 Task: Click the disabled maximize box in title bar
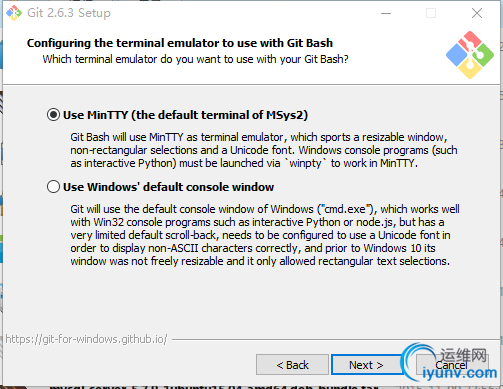(431, 13)
